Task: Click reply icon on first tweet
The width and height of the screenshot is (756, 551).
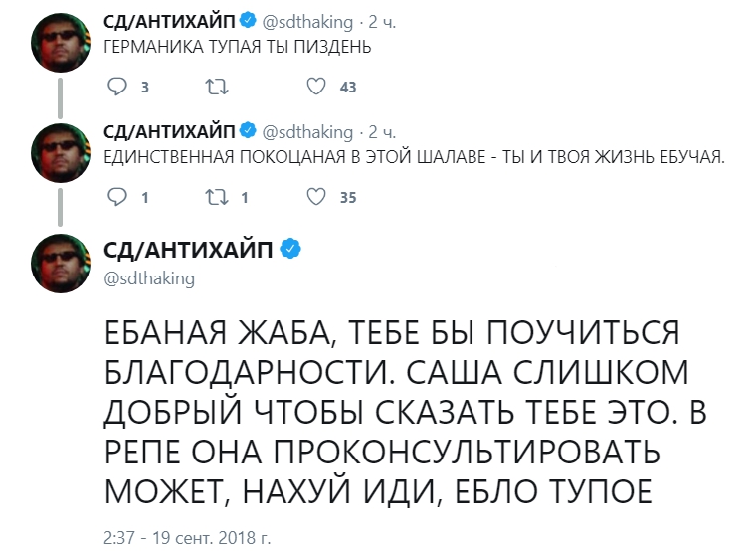Action: 117,88
